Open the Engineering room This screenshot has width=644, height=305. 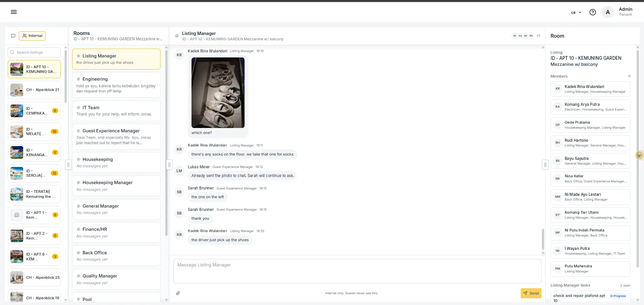coord(116,85)
